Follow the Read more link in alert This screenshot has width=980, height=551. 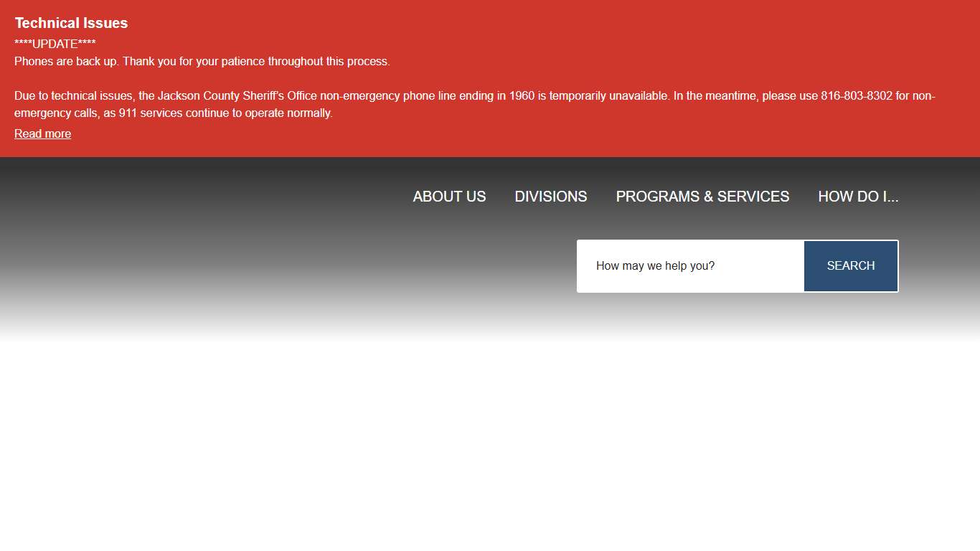tap(42, 134)
